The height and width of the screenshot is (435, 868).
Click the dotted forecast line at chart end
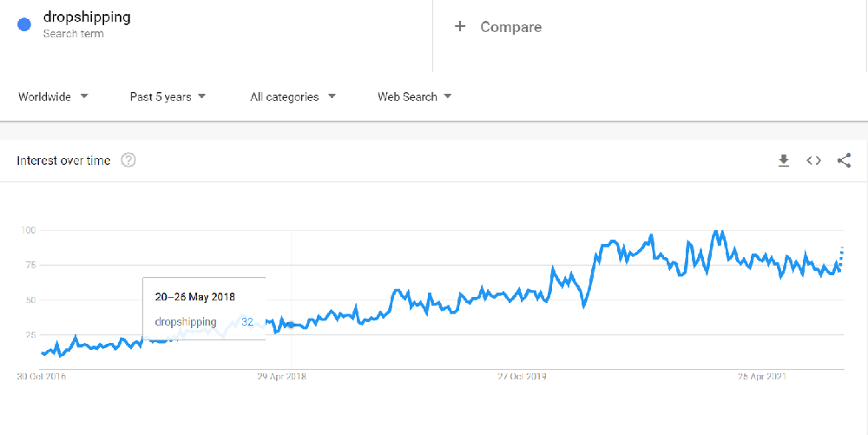[x=841, y=256]
